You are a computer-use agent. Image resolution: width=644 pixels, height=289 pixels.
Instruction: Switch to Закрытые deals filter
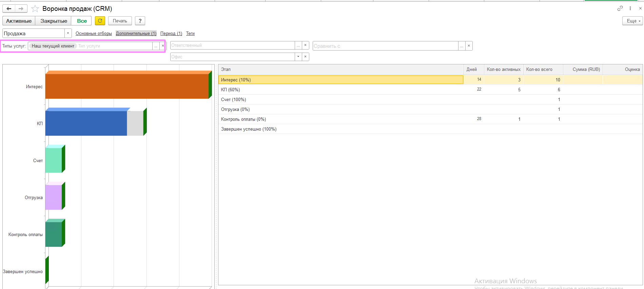coord(54,21)
